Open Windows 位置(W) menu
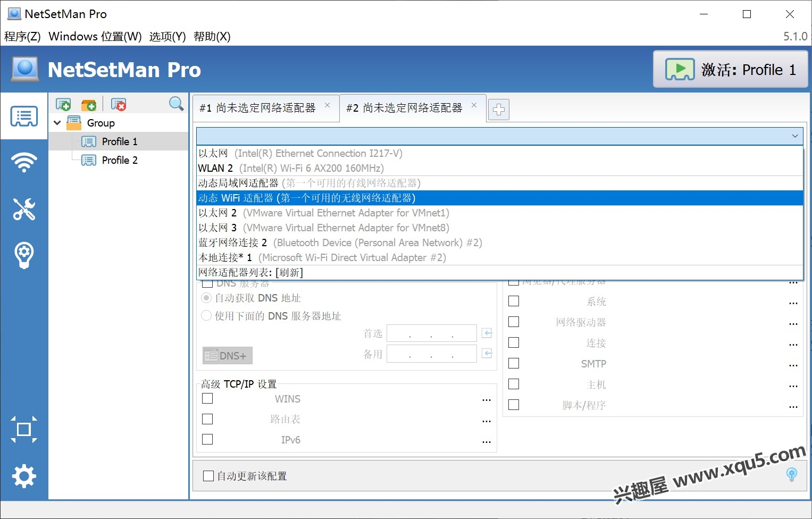The height and width of the screenshot is (519, 812). coord(95,36)
